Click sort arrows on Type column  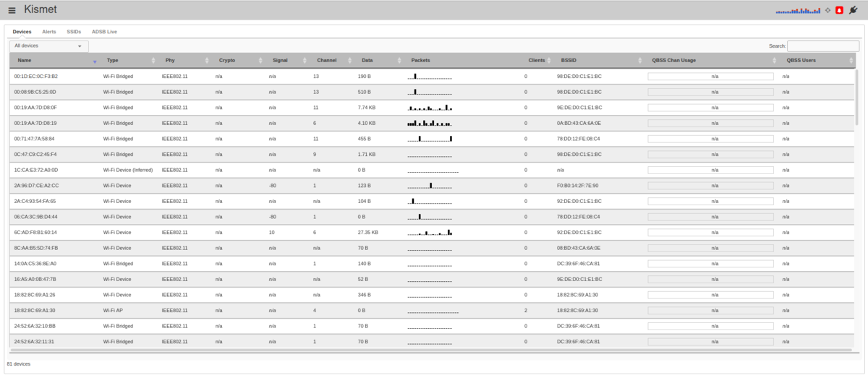[153, 61]
